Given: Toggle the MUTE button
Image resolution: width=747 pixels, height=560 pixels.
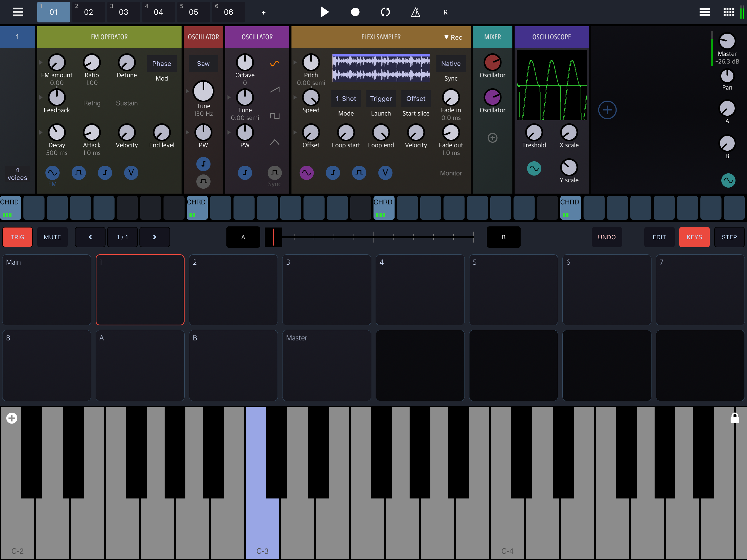Looking at the screenshot, I should tap(52, 237).
